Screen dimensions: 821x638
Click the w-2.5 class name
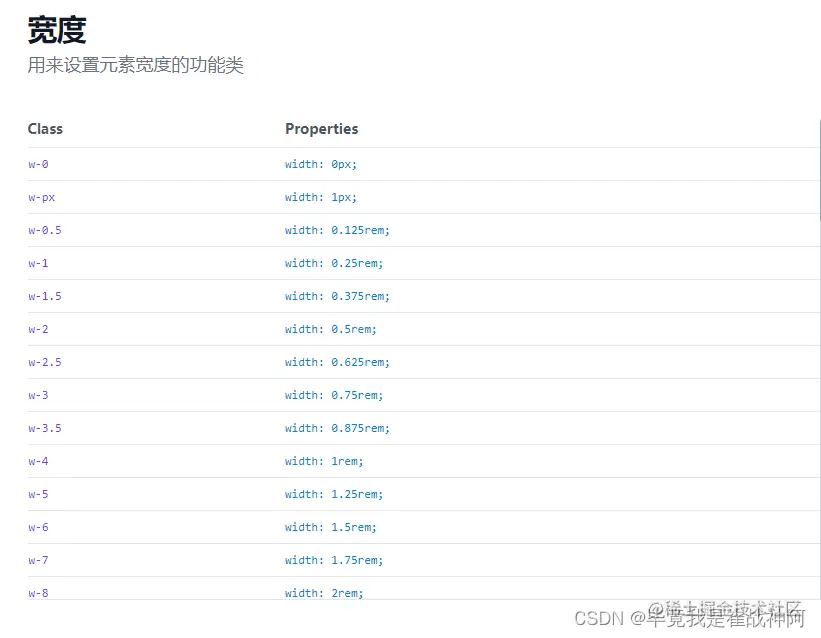[45, 362]
